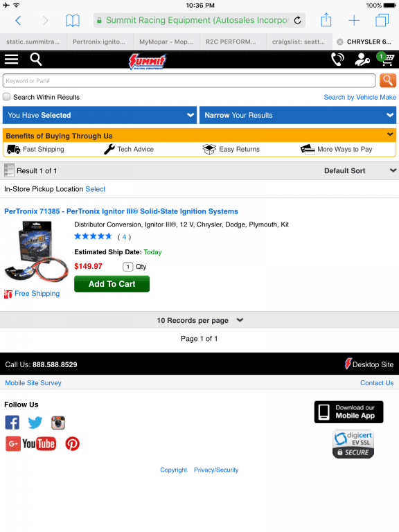399x532 pixels.
Task: Click the Keyword or Part# search field
Action: coord(189,81)
